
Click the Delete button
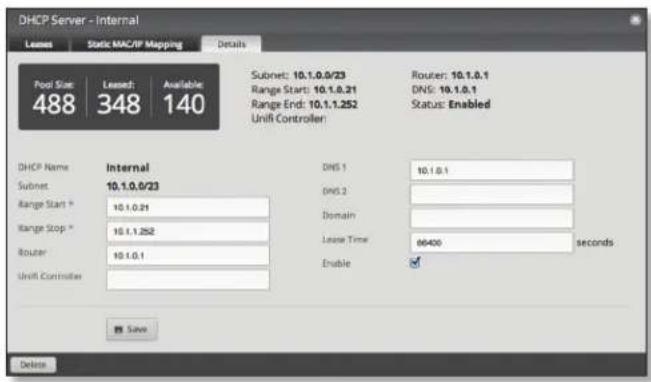[x=33, y=365]
